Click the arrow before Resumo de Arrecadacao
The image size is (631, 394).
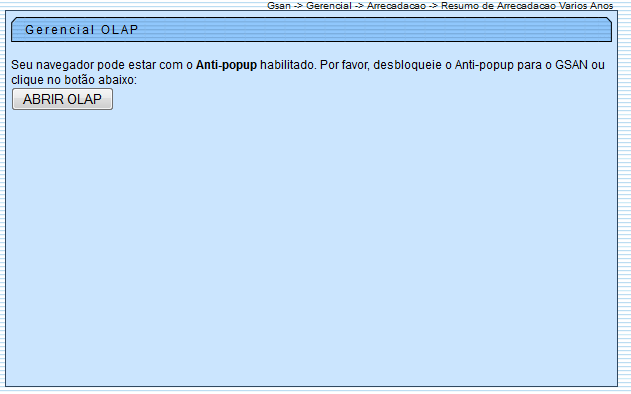[433, 6]
